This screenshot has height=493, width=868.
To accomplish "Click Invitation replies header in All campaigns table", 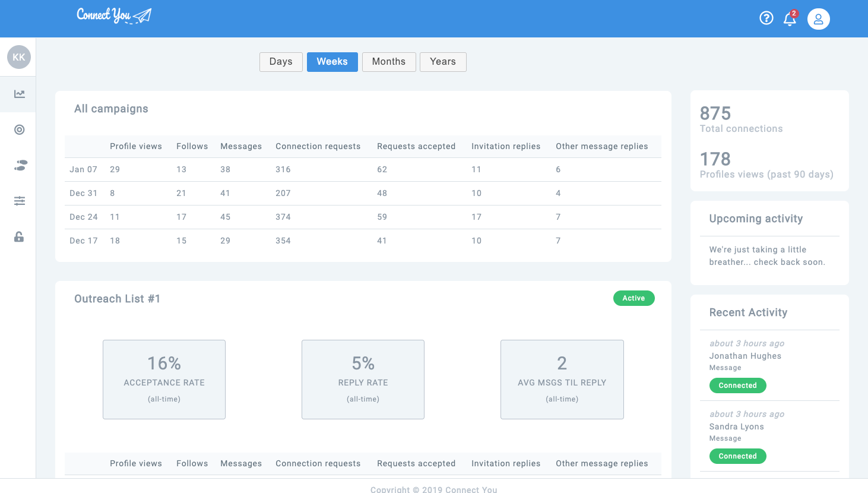I will [x=506, y=146].
